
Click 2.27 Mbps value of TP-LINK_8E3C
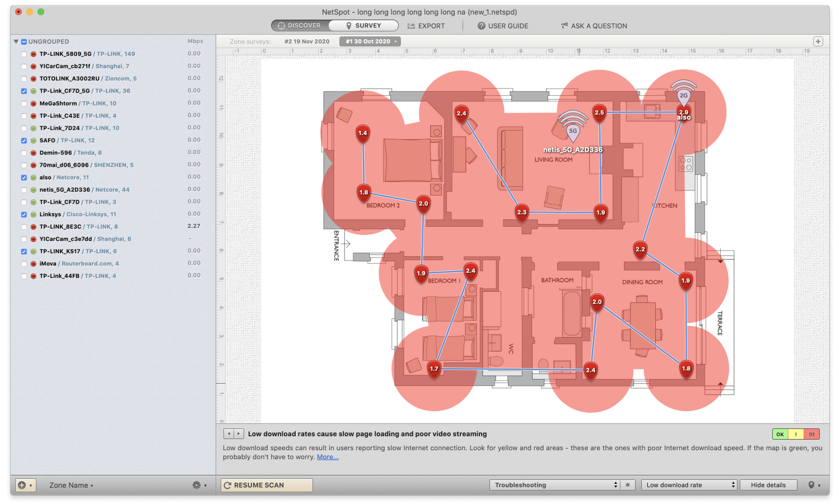[194, 226]
